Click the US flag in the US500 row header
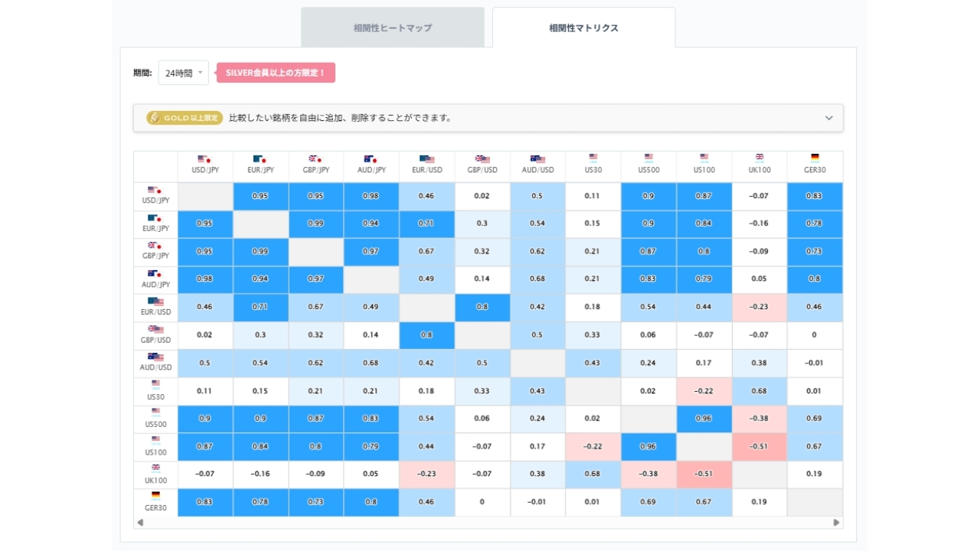Viewport: 980px width, 551px height. 155,412
